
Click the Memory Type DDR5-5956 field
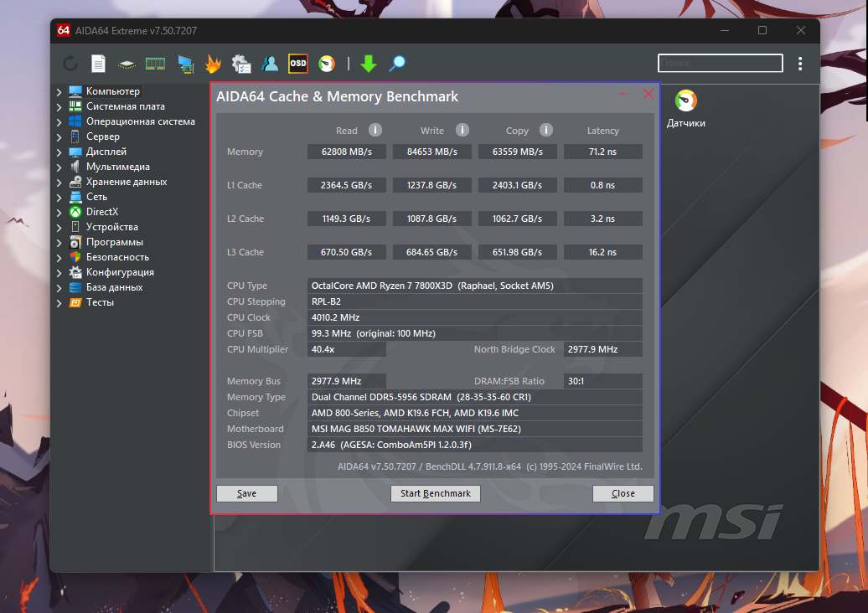[475, 397]
